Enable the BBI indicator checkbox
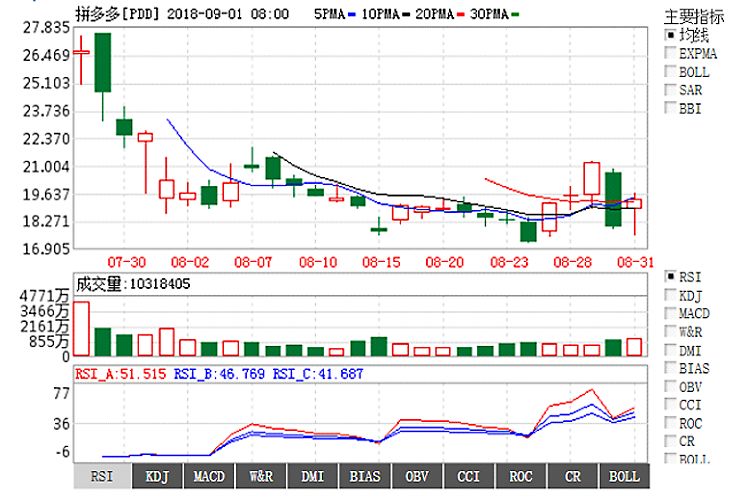 point(671,109)
